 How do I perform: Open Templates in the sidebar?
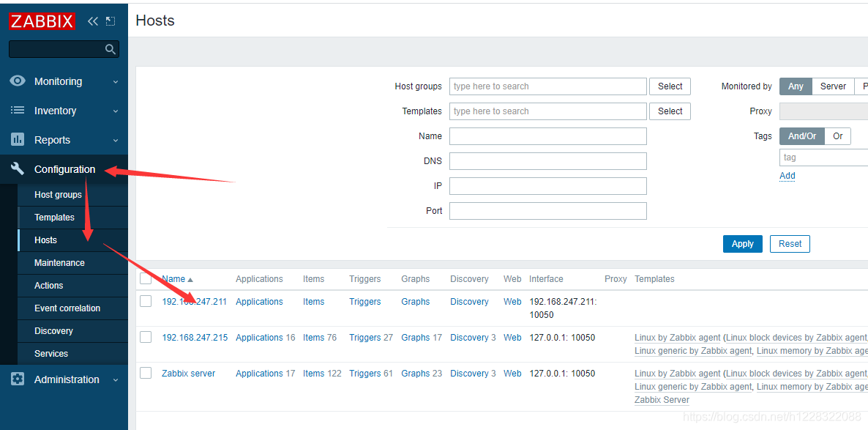[x=54, y=218]
